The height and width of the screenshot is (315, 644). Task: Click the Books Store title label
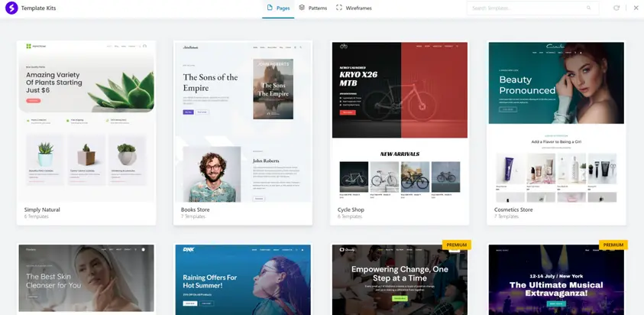(195, 209)
